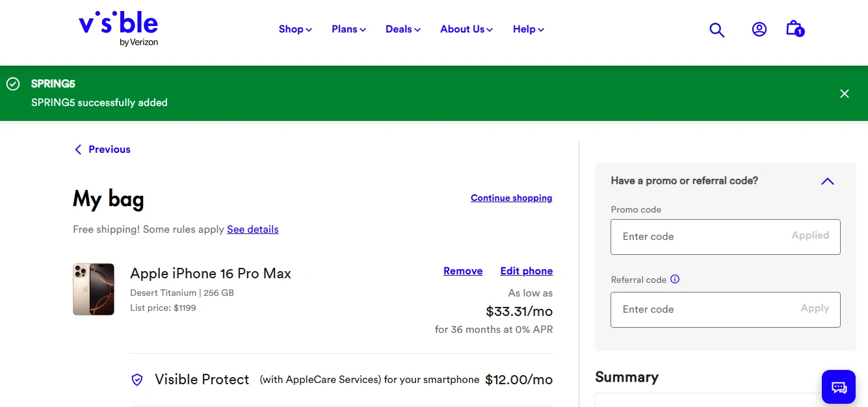Expand the About Us navigation menu

pyautogui.click(x=466, y=29)
